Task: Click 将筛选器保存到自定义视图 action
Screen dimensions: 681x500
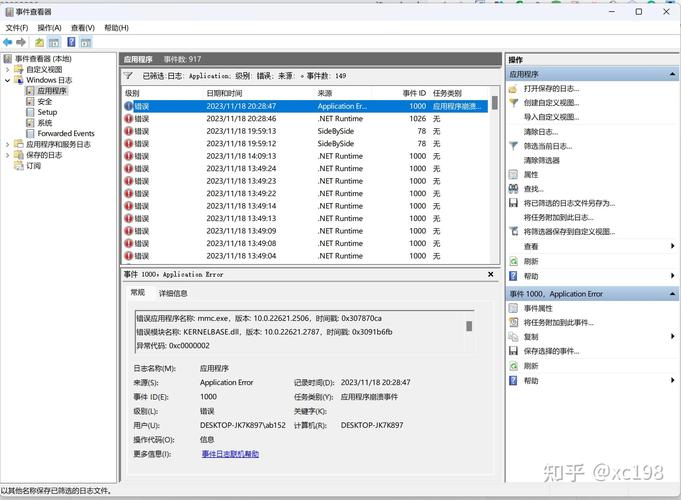Action: (x=569, y=232)
